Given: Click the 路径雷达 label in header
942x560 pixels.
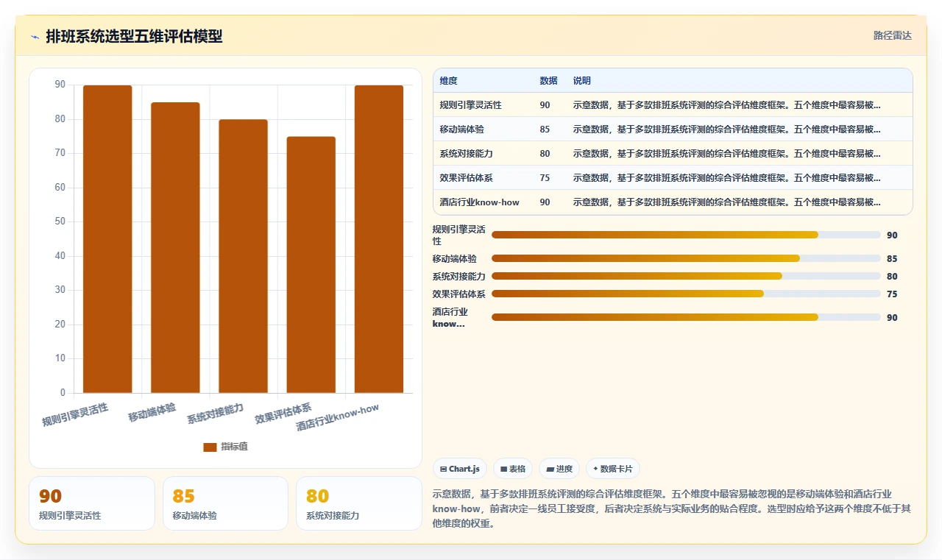Looking at the screenshot, I should (892, 35).
